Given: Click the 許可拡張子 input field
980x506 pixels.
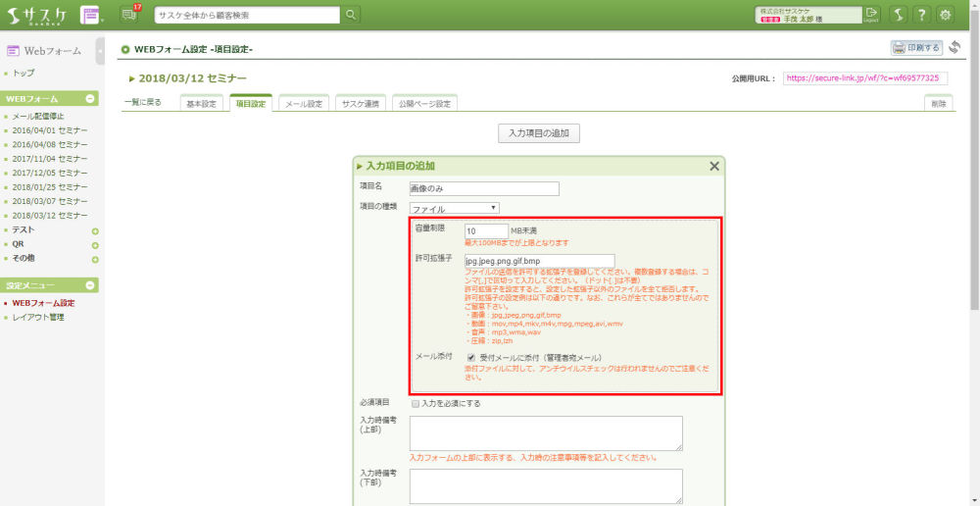Looking at the screenshot, I should click(539, 261).
